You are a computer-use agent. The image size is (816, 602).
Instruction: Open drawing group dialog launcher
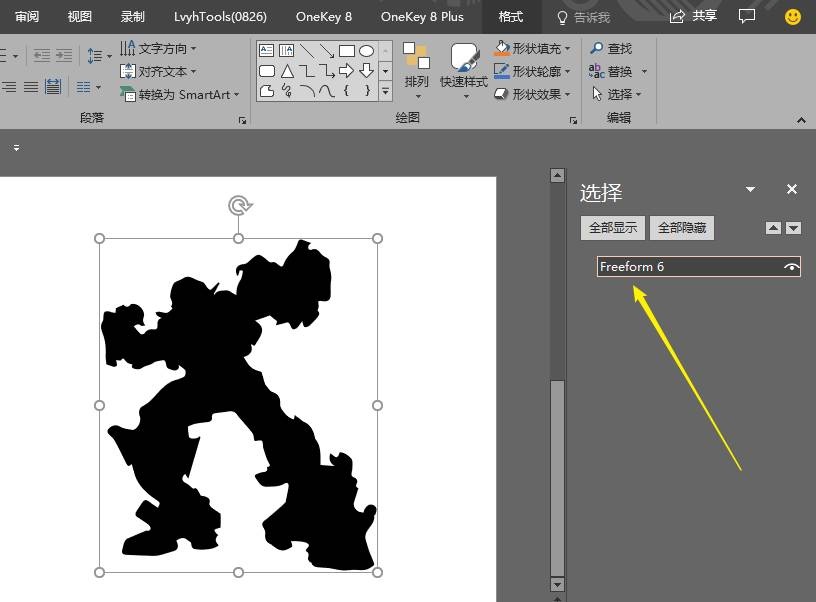point(573,120)
